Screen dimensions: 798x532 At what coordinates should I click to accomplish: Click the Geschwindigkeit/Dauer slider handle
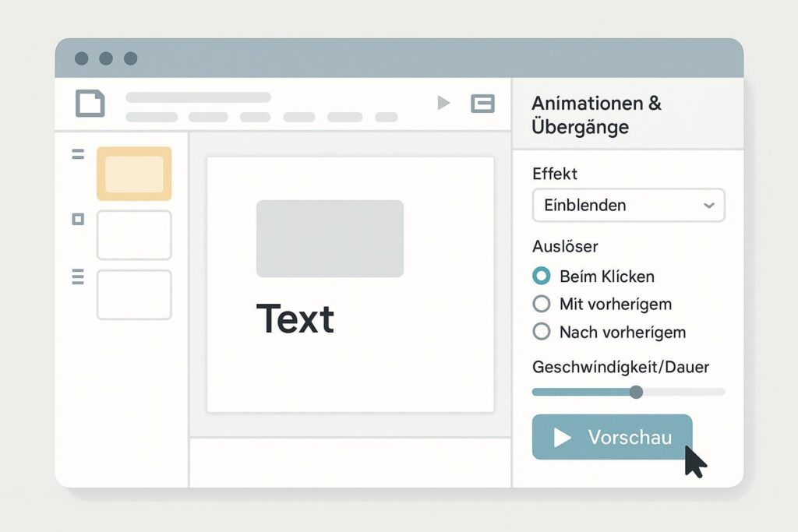636,392
